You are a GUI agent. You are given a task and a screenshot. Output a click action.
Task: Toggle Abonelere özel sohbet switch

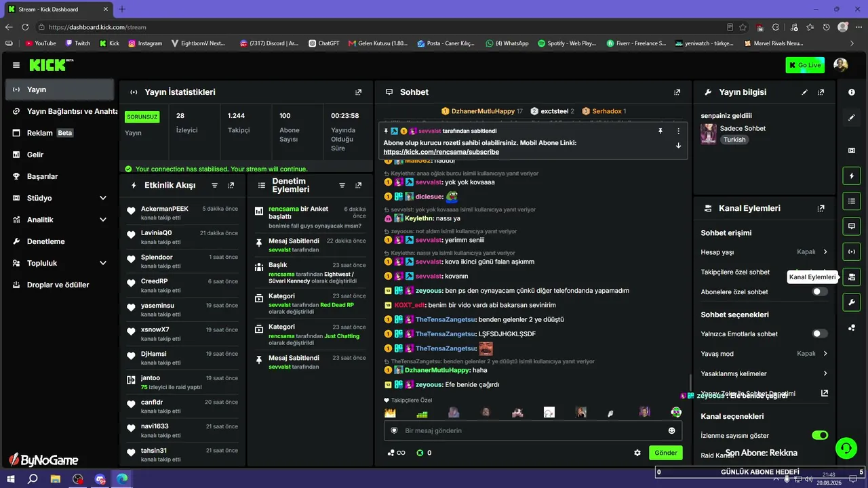point(820,291)
